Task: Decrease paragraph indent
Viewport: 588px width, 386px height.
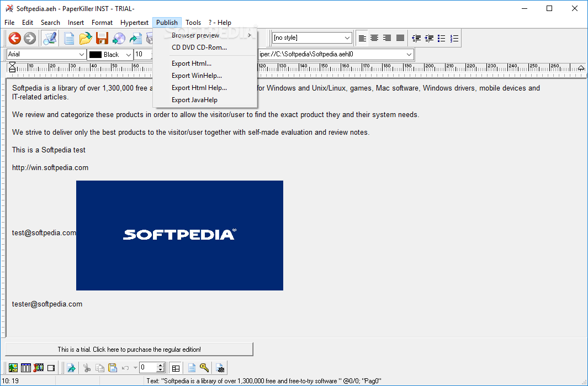Action: point(416,38)
